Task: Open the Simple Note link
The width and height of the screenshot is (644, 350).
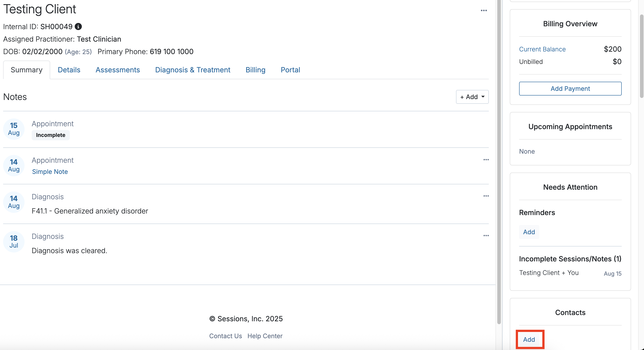Action: (x=50, y=172)
